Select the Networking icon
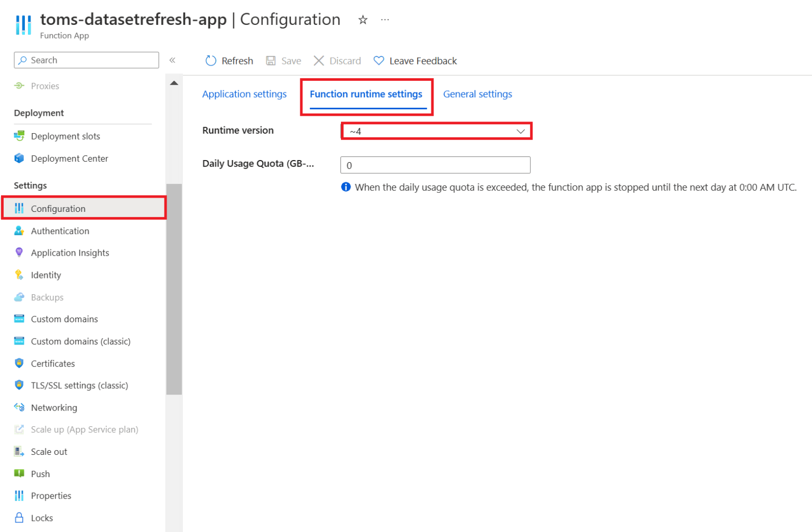This screenshot has width=812, height=532. 19,407
